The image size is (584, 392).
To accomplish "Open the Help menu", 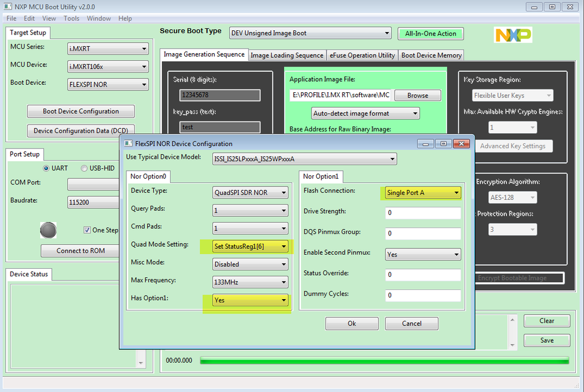I will coord(125,18).
